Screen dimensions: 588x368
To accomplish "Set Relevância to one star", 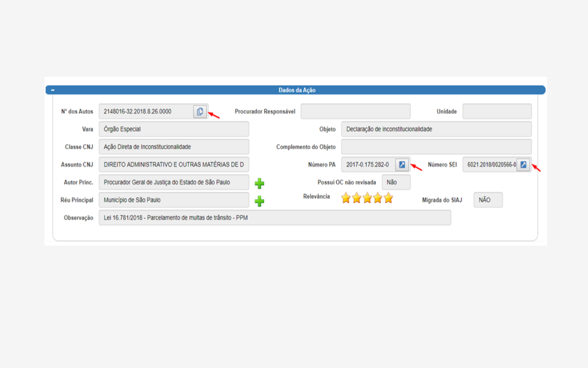I will pos(346,198).
